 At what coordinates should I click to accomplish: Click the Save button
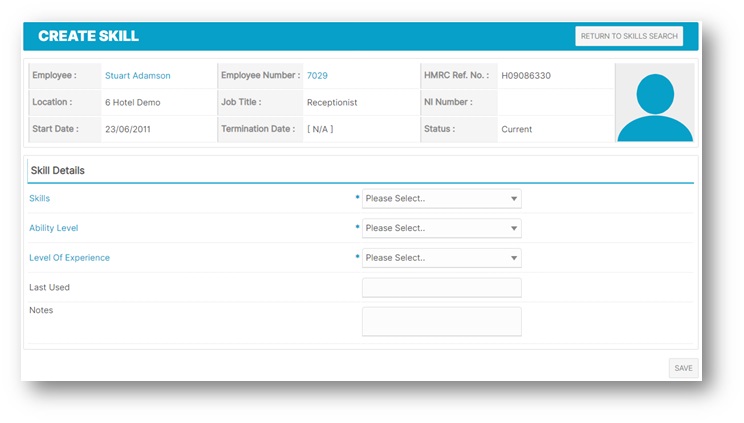click(x=683, y=368)
